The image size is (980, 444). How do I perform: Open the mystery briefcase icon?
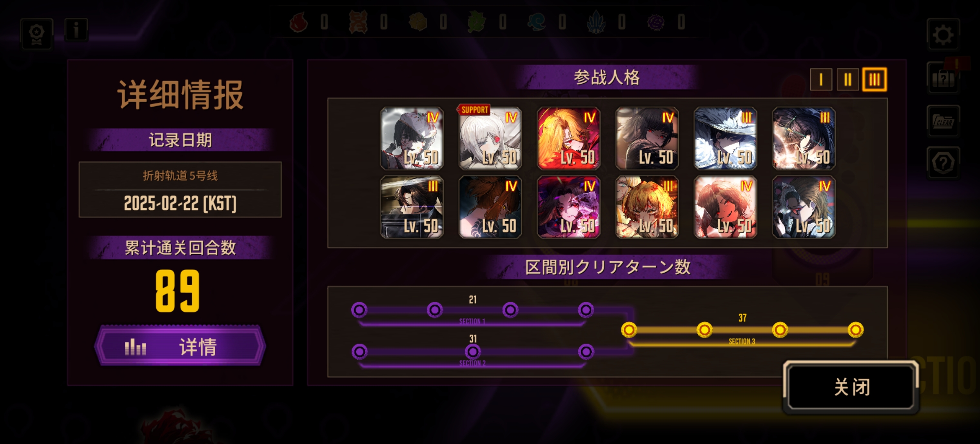point(943,78)
